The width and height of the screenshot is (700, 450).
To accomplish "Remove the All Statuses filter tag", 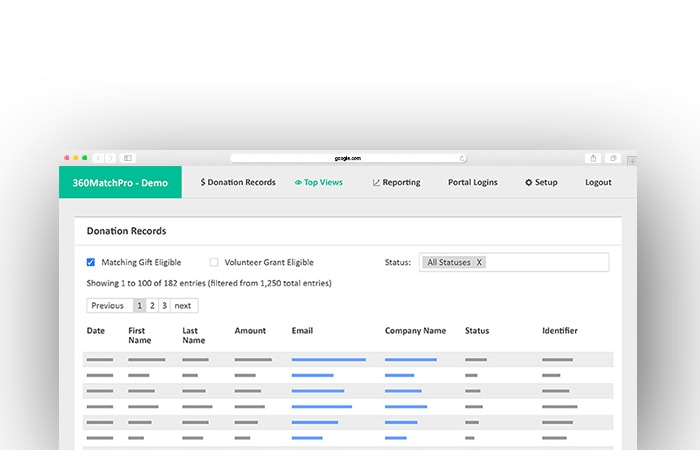I will click(479, 262).
